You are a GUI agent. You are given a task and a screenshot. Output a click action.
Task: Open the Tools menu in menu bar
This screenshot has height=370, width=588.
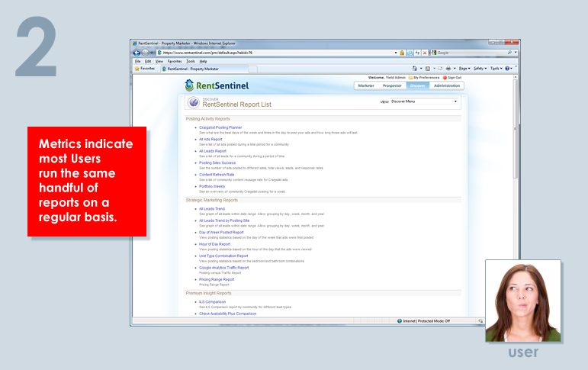[191, 61]
